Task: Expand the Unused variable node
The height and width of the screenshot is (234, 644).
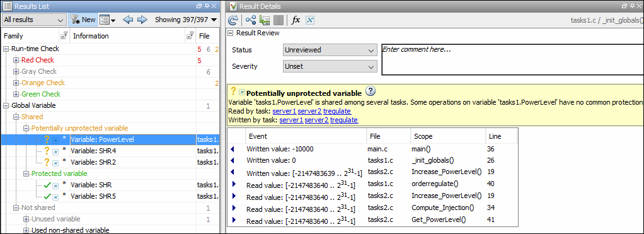Action: pyautogui.click(x=26, y=219)
